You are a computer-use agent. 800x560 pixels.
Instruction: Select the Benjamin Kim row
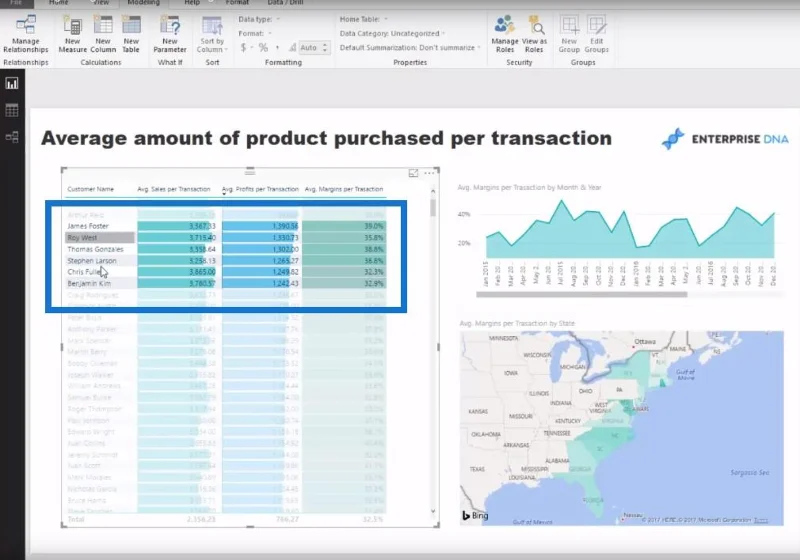pyautogui.click(x=226, y=284)
